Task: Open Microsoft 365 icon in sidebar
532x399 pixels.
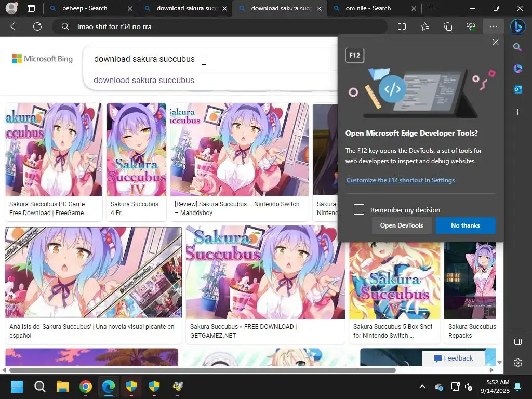Action: (x=518, y=69)
